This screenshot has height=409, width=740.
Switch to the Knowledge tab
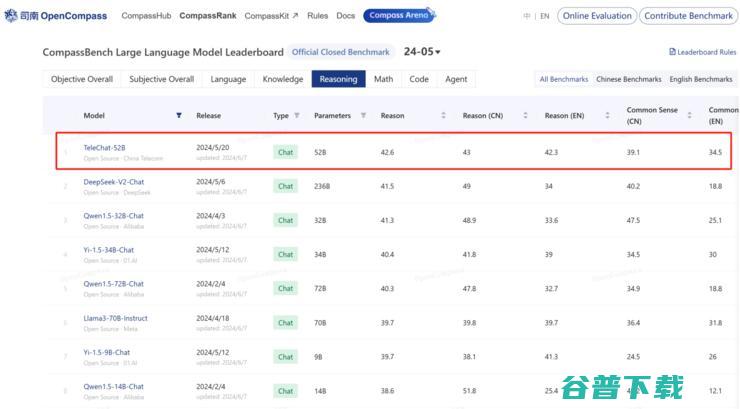tap(283, 79)
